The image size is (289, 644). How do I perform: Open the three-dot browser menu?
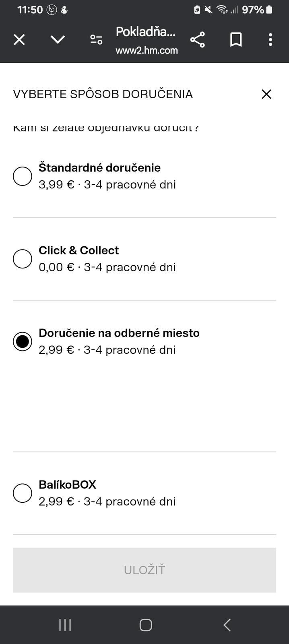point(270,39)
